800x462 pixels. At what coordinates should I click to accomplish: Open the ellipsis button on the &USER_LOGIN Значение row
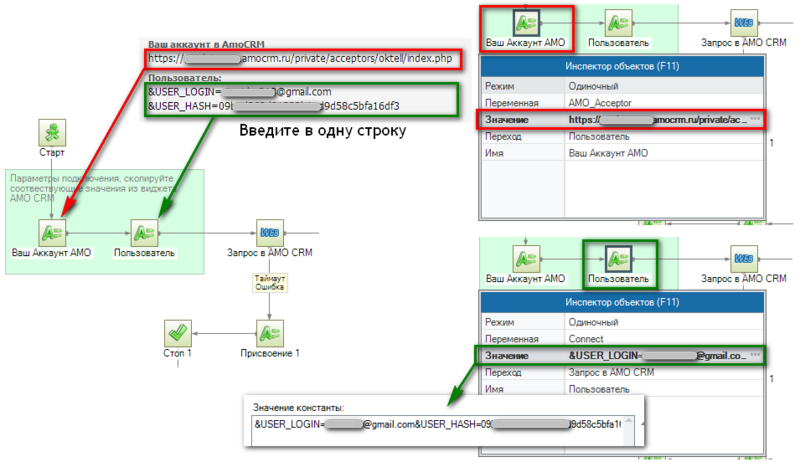click(756, 355)
